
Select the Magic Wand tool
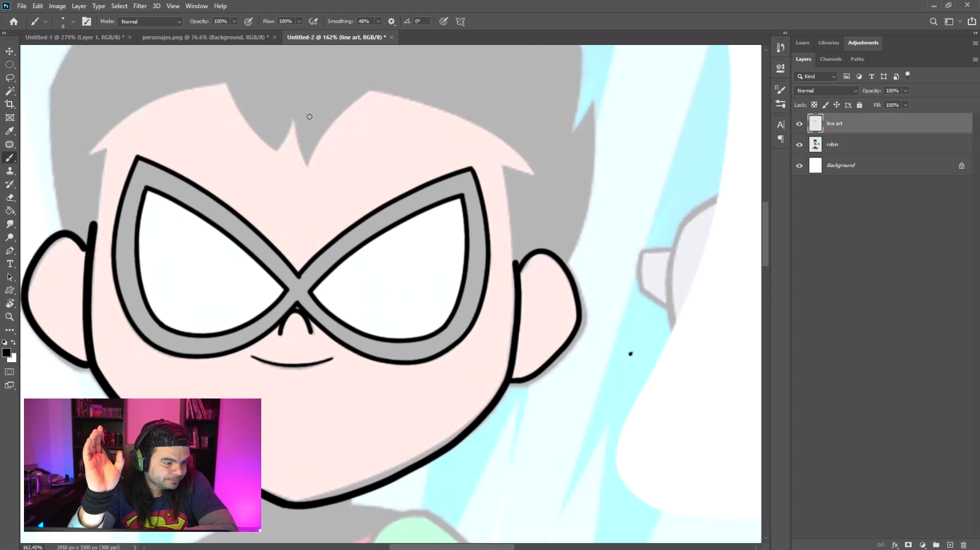(10, 91)
